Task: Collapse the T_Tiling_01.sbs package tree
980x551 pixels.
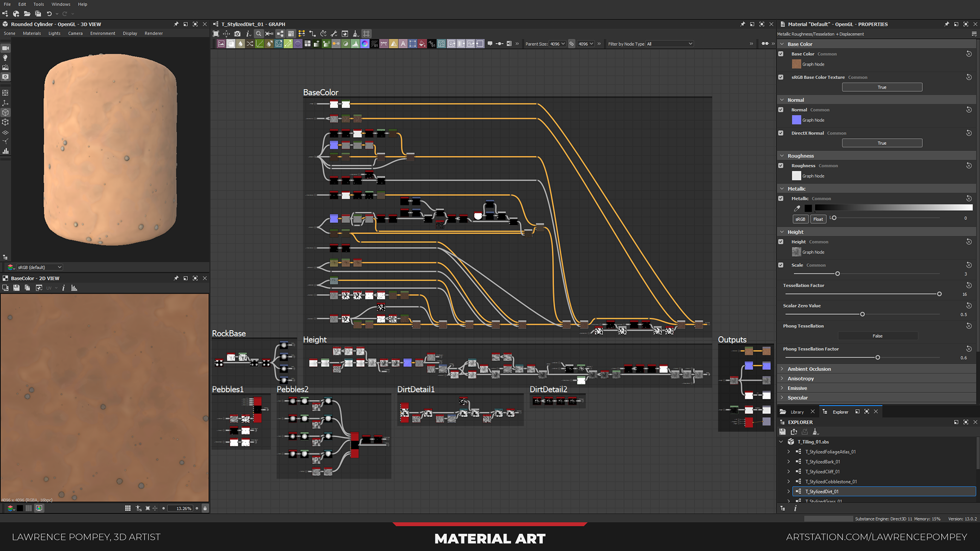Action: point(781,442)
